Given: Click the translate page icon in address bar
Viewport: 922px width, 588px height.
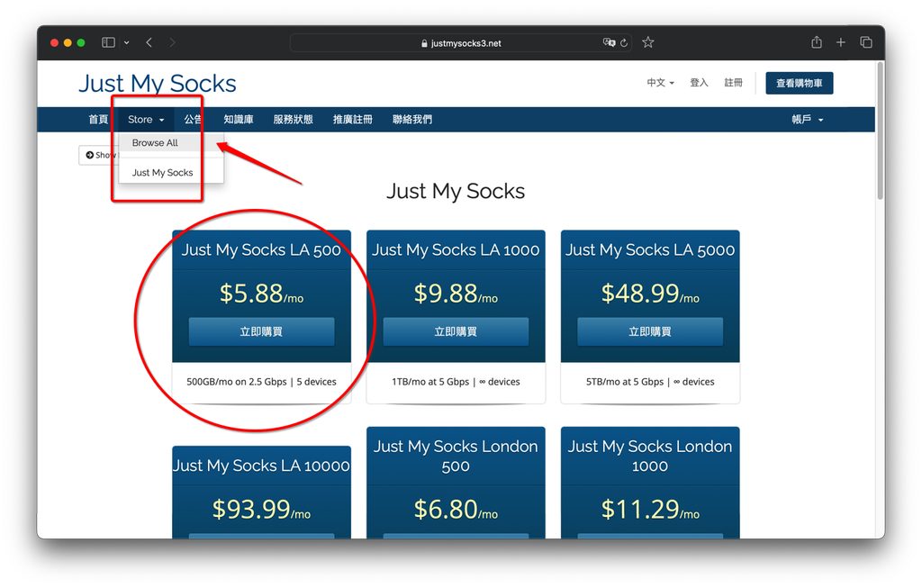Looking at the screenshot, I should point(609,42).
